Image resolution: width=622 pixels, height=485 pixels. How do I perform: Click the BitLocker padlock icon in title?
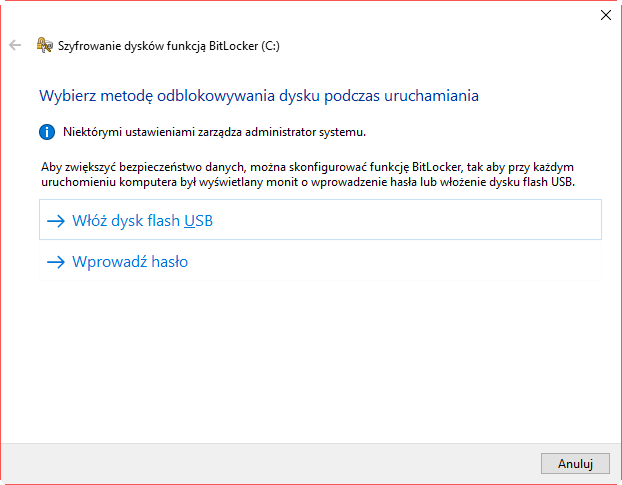pyautogui.click(x=44, y=45)
